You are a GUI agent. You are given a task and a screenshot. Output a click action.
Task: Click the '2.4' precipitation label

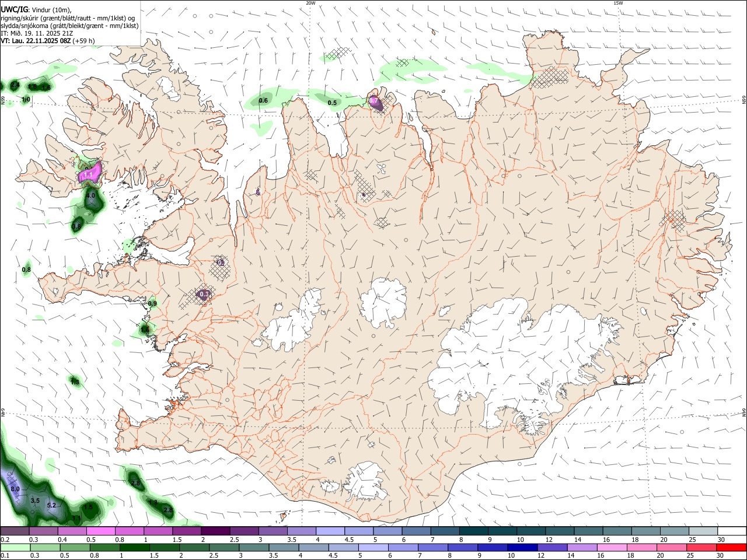click(15, 85)
